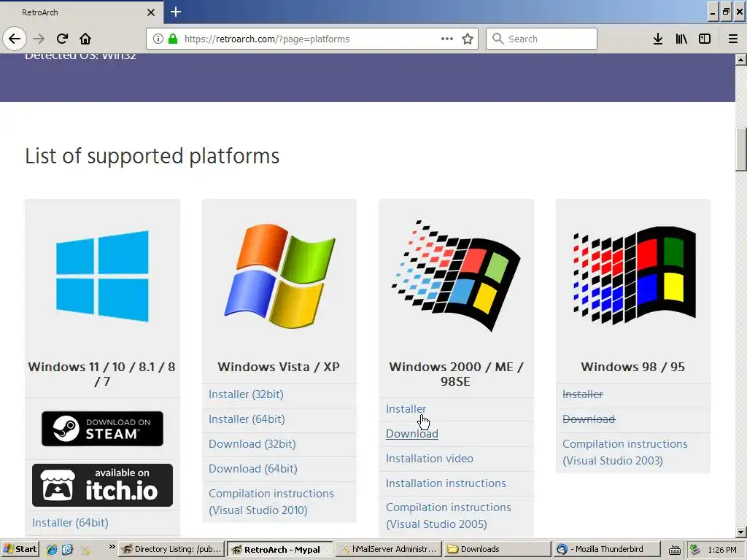This screenshot has height=560, width=747.
Task: Click the Windows Vista / XP heading
Action: coord(279,367)
